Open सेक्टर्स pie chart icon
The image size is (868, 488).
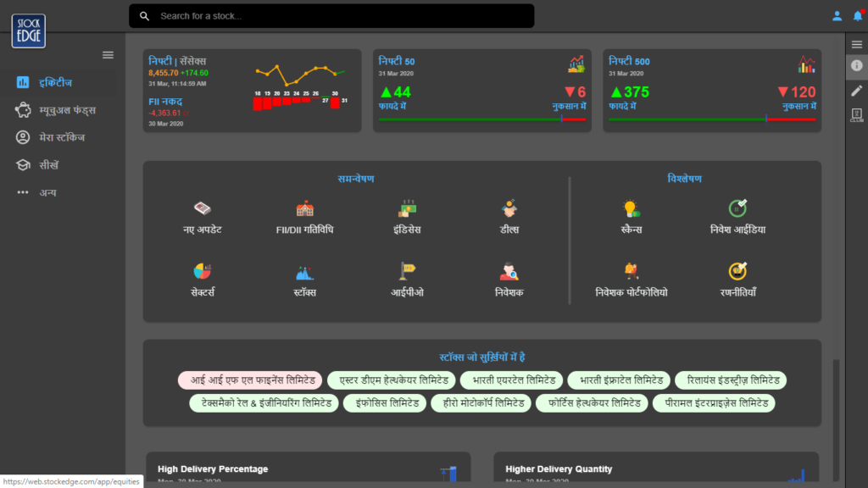(202, 272)
